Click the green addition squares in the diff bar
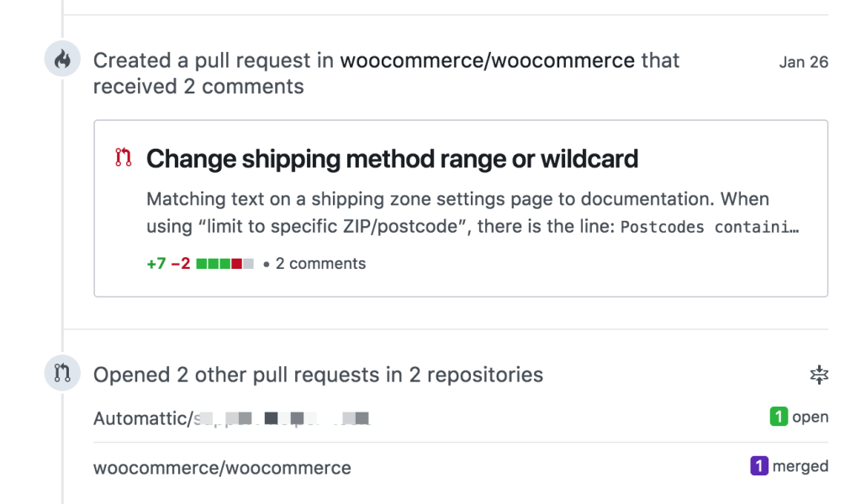This screenshot has height=504, width=861. tap(214, 263)
